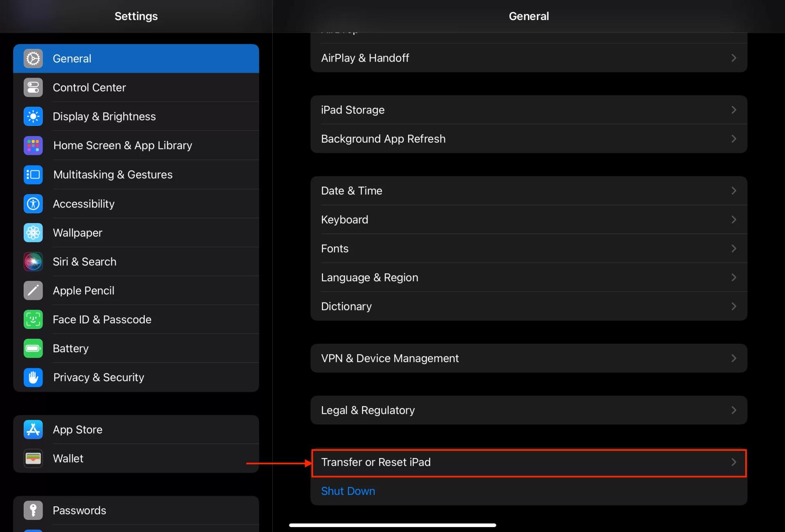
Task: Select Wallet in the sidebar
Action: (x=136, y=458)
